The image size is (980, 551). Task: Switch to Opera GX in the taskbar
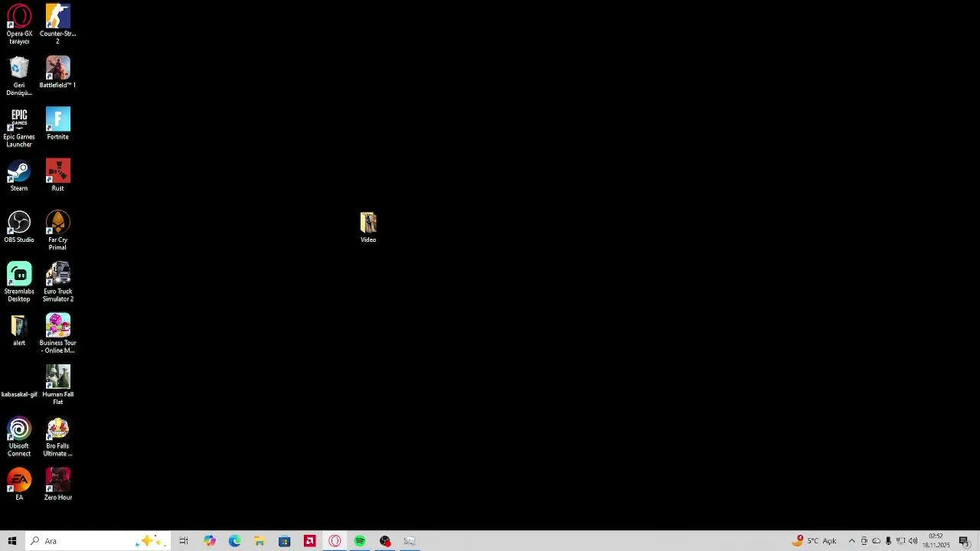(x=335, y=541)
